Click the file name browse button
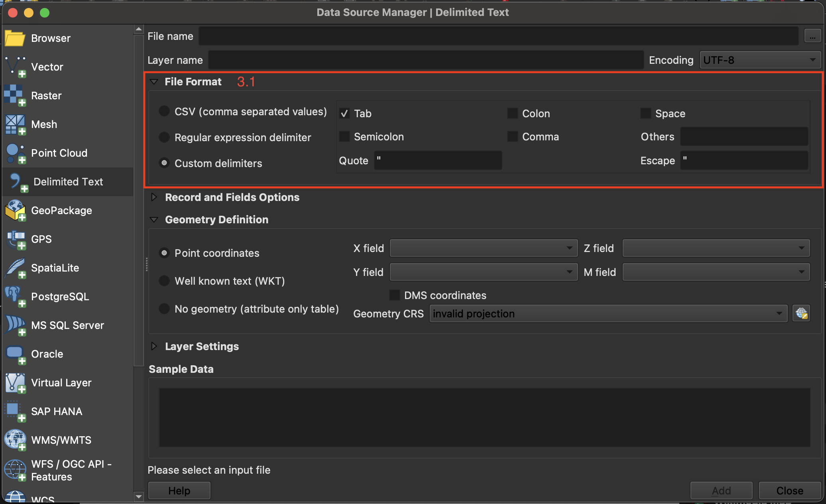826x504 pixels. coord(812,36)
